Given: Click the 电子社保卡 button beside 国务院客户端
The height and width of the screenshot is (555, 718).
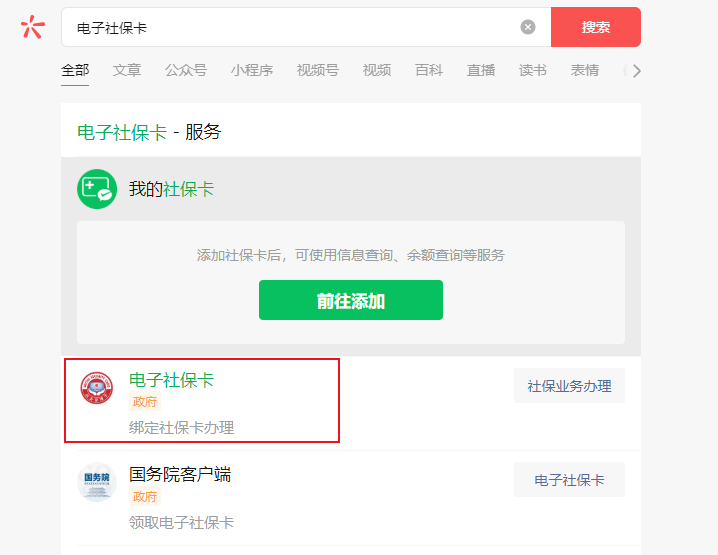Looking at the screenshot, I should click(569, 480).
